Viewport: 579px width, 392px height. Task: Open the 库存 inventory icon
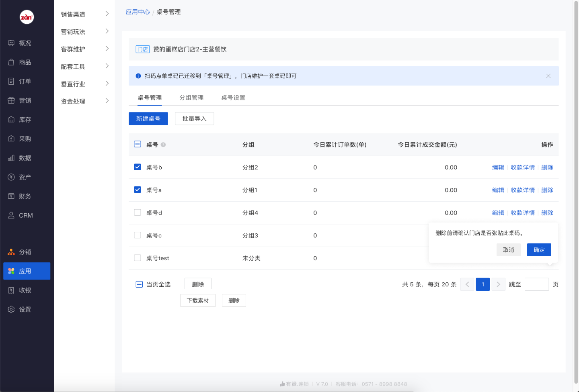point(11,120)
